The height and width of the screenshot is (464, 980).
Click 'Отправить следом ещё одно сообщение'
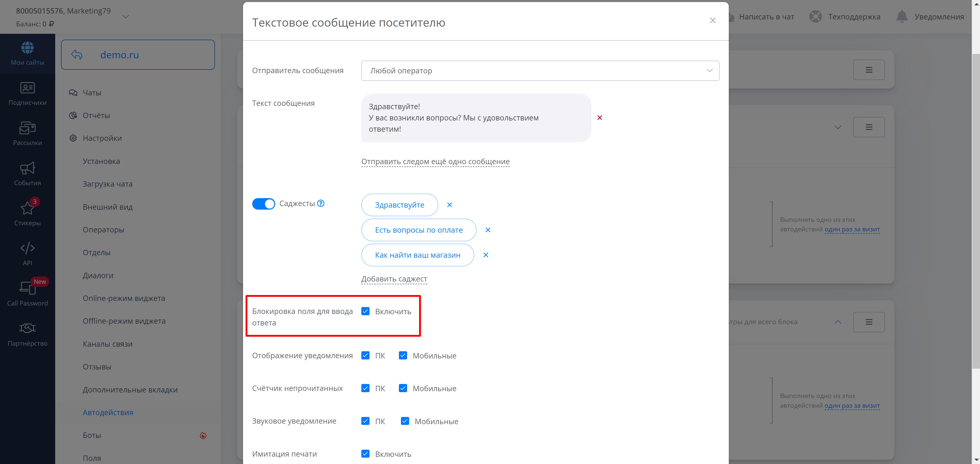[x=435, y=161]
